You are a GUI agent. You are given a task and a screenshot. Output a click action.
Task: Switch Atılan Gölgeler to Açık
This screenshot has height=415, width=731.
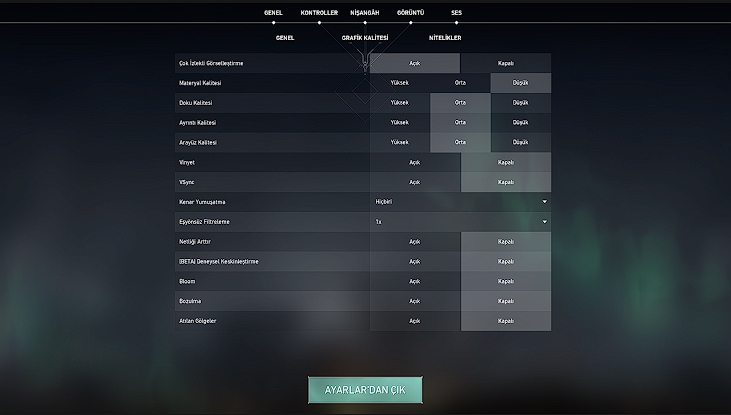415,321
